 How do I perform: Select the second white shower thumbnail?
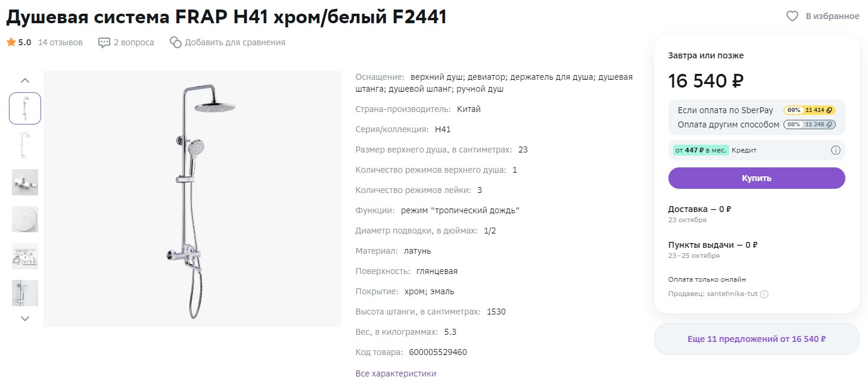coord(25,145)
